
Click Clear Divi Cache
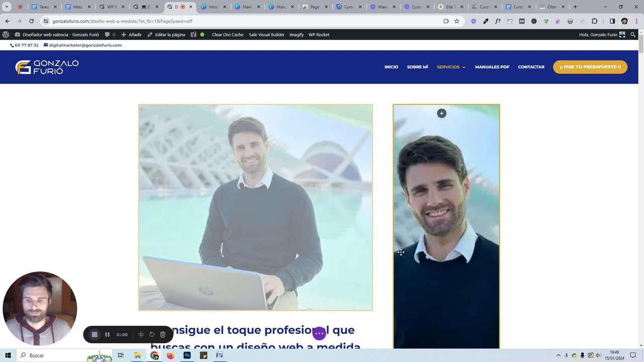click(227, 35)
